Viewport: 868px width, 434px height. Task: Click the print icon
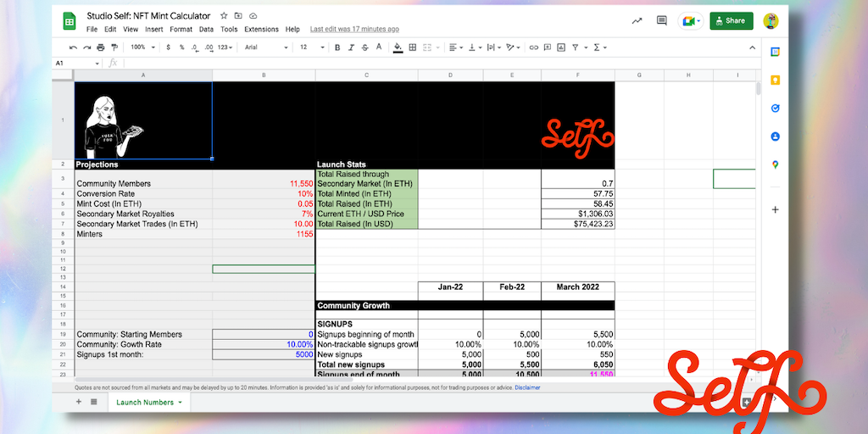101,47
